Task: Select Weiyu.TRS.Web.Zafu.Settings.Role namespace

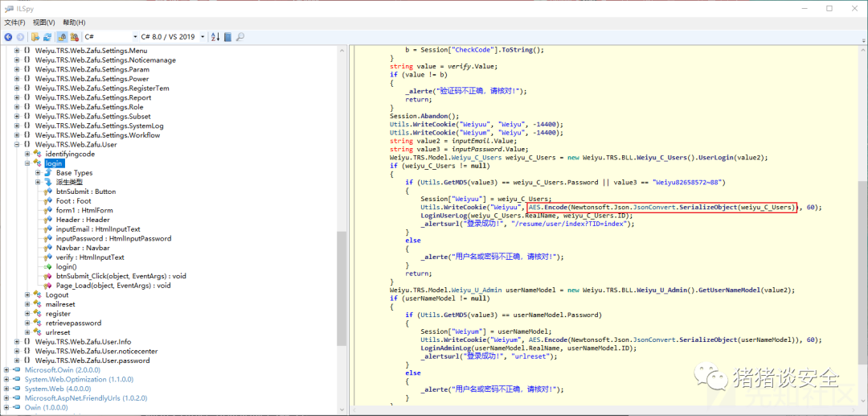Action: coord(89,107)
